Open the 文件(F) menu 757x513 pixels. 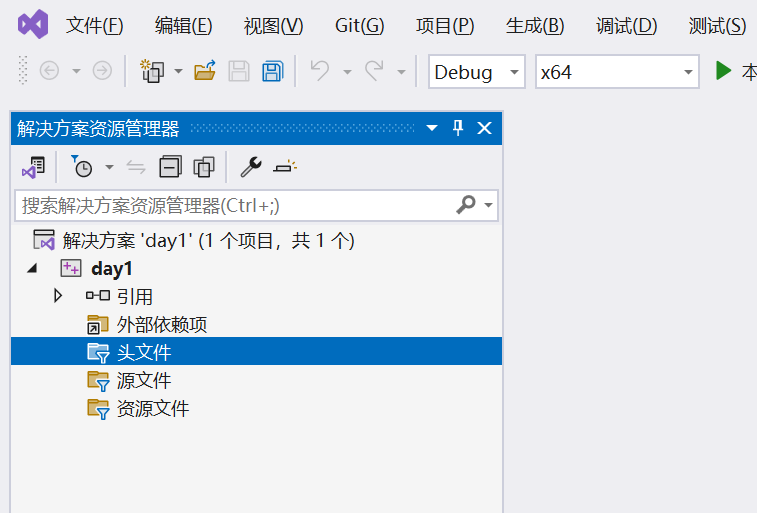pyautogui.click(x=95, y=26)
